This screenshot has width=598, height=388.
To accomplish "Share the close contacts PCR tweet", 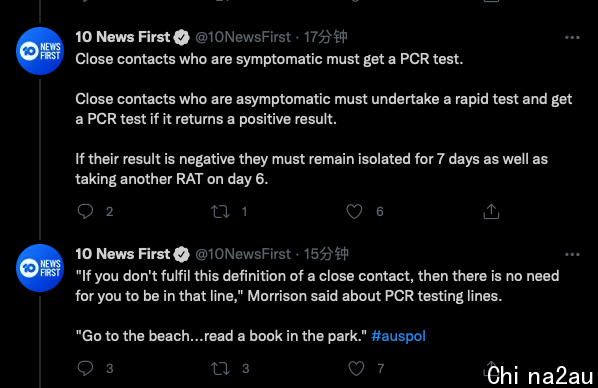I will coord(491,211).
